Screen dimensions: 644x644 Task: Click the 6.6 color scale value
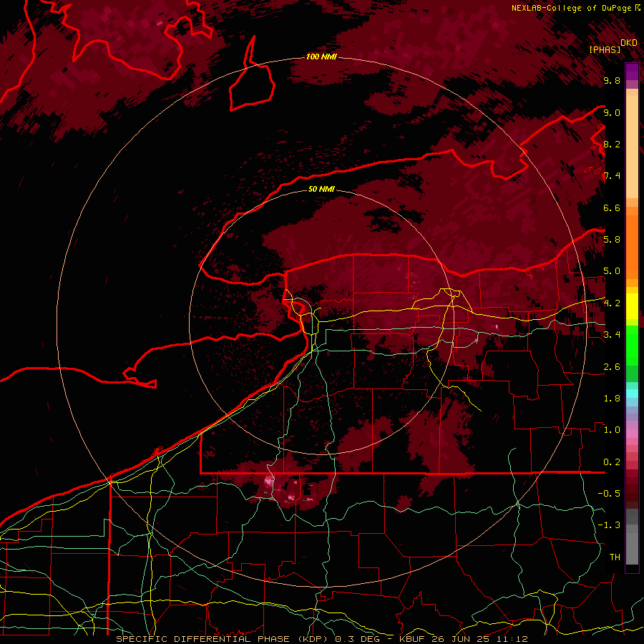point(612,208)
